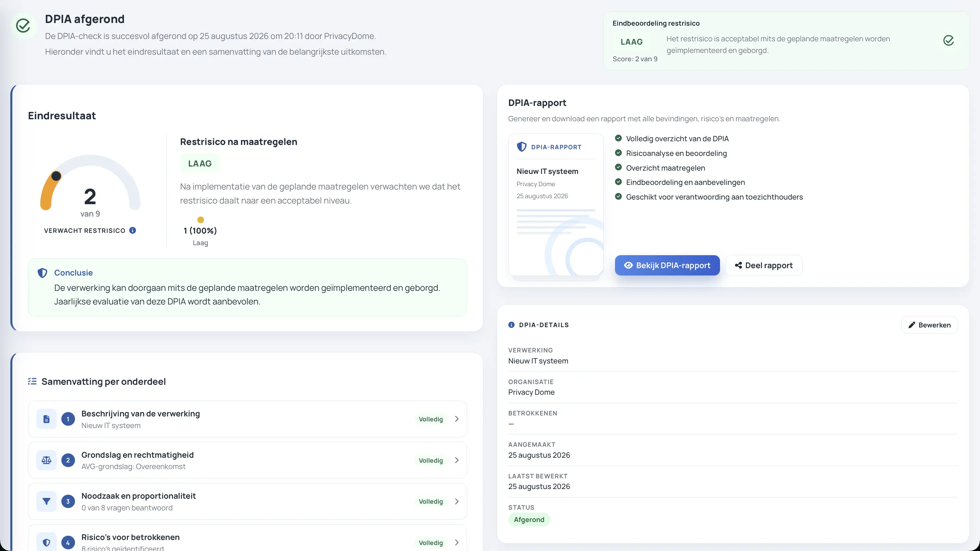Open the Bekijk DPIA-rapport button
The height and width of the screenshot is (551, 980).
point(667,266)
